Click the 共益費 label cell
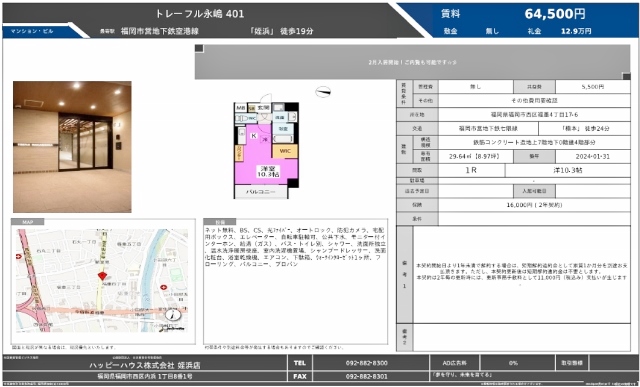 [534, 87]
